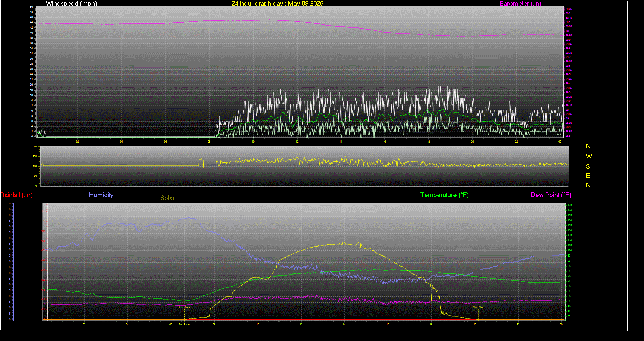The width and height of the screenshot is (644, 341).
Task: Click the "270" wind direction axis value
Action: [x=35, y=156]
